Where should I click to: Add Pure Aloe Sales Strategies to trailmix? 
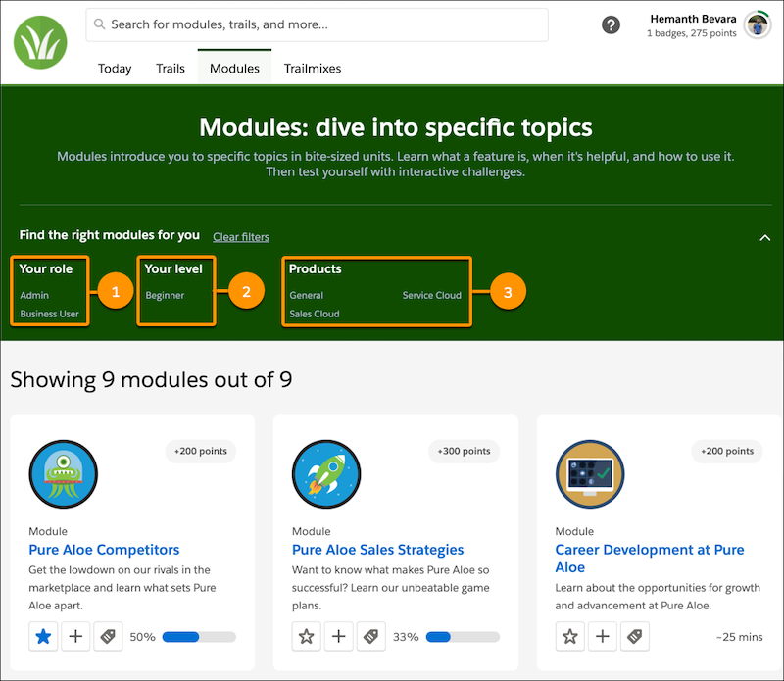point(339,637)
